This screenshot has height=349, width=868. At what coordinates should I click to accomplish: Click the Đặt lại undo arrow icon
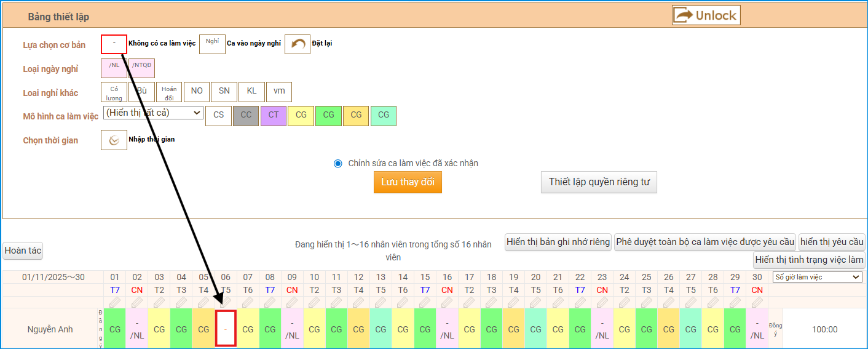pyautogui.click(x=298, y=44)
